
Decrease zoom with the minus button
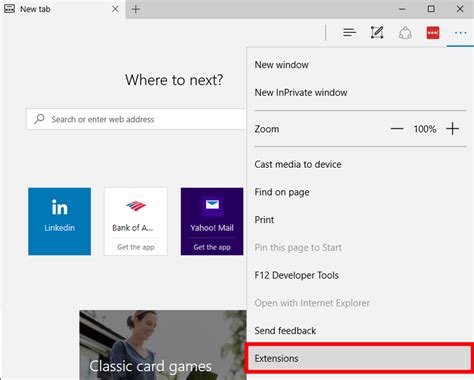tap(397, 129)
